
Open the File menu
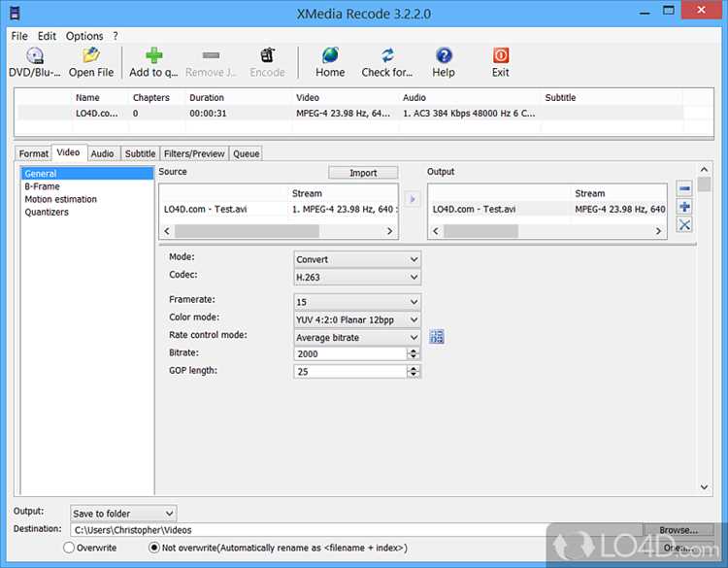pos(19,36)
